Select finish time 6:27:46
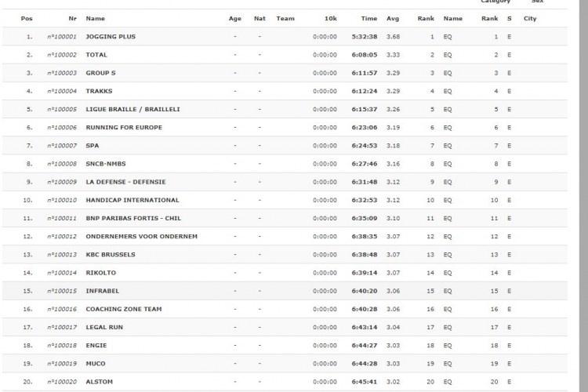588x392 pixels. pyautogui.click(x=364, y=164)
